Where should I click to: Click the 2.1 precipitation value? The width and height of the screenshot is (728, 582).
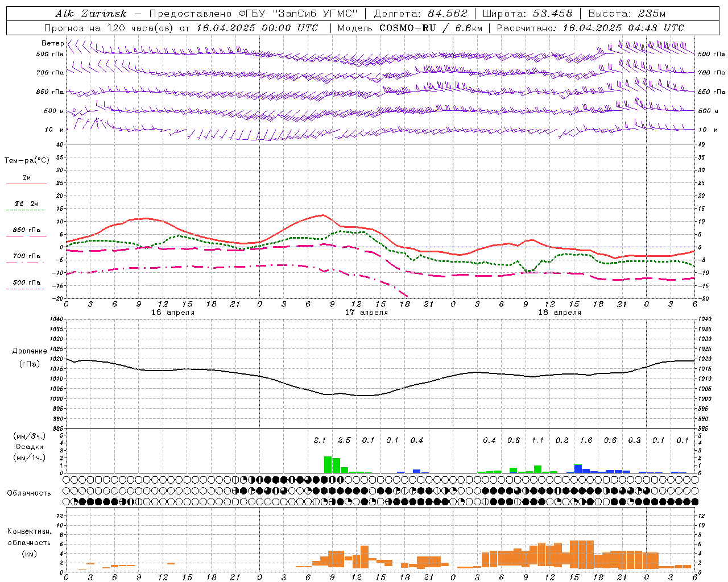pyautogui.click(x=320, y=440)
